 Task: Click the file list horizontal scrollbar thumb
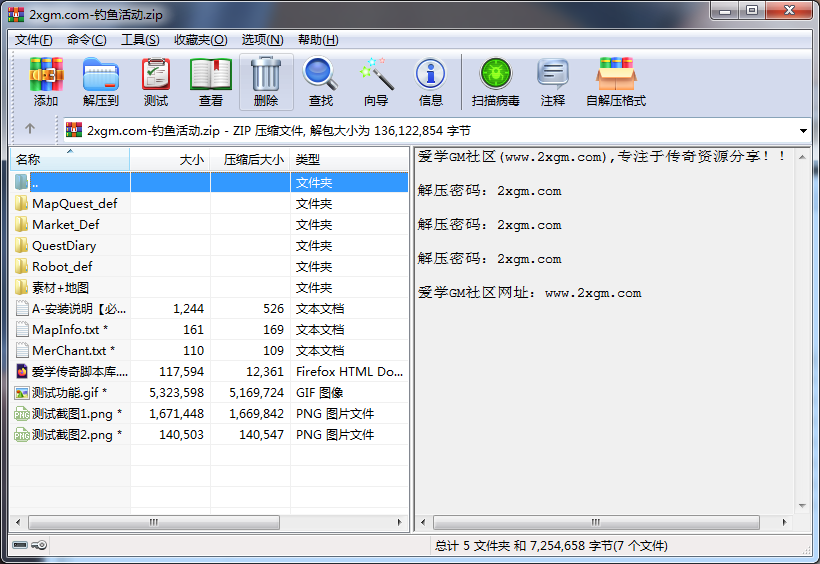pyautogui.click(x=154, y=522)
